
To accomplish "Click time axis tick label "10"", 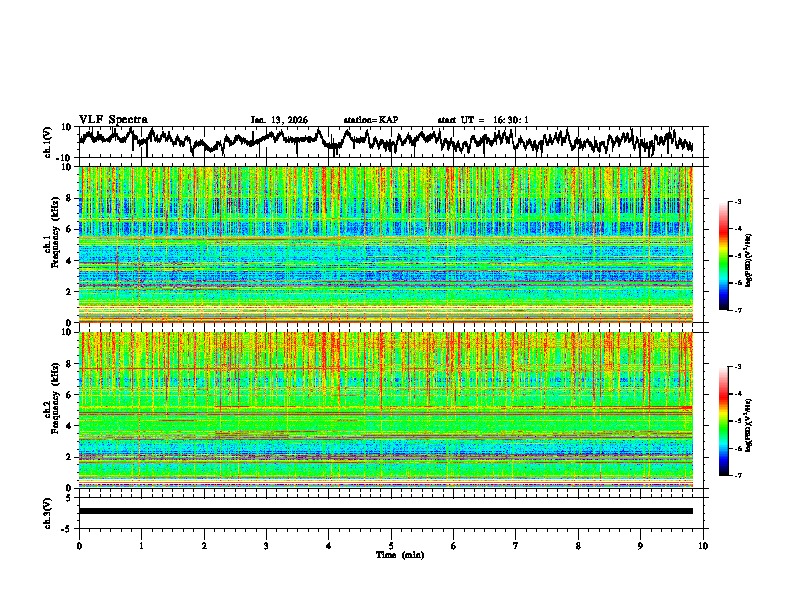I will tap(703, 546).
